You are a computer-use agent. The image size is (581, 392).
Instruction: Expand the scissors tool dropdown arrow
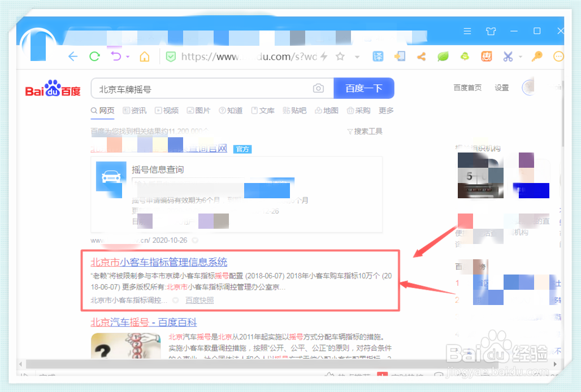[520, 57]
